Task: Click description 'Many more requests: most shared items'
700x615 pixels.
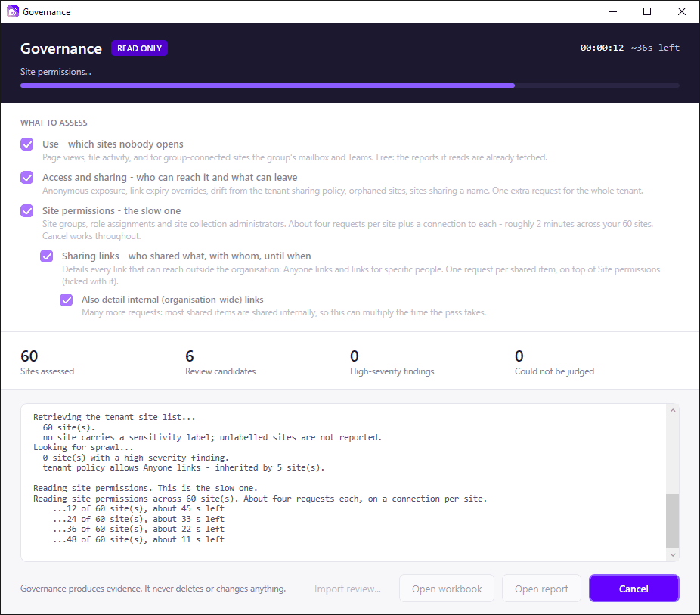Action: pos(284,312)
